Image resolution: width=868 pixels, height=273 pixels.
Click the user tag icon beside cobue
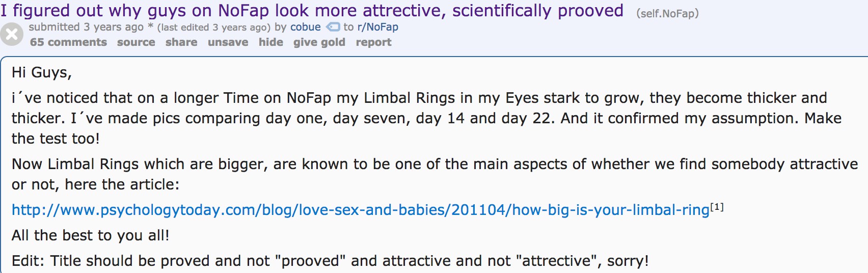(333, 26)
